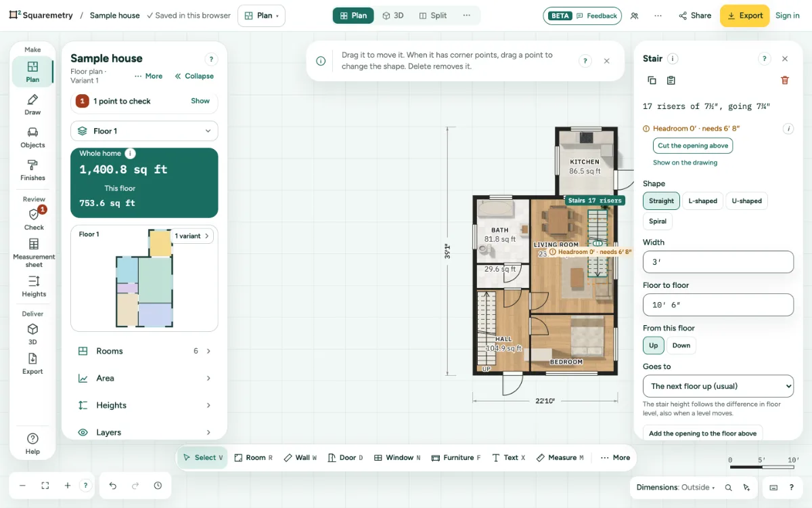Screen dimensions: 812x508
Task: Choose the Up direction for the stair
Action: (x=654, y=345)
